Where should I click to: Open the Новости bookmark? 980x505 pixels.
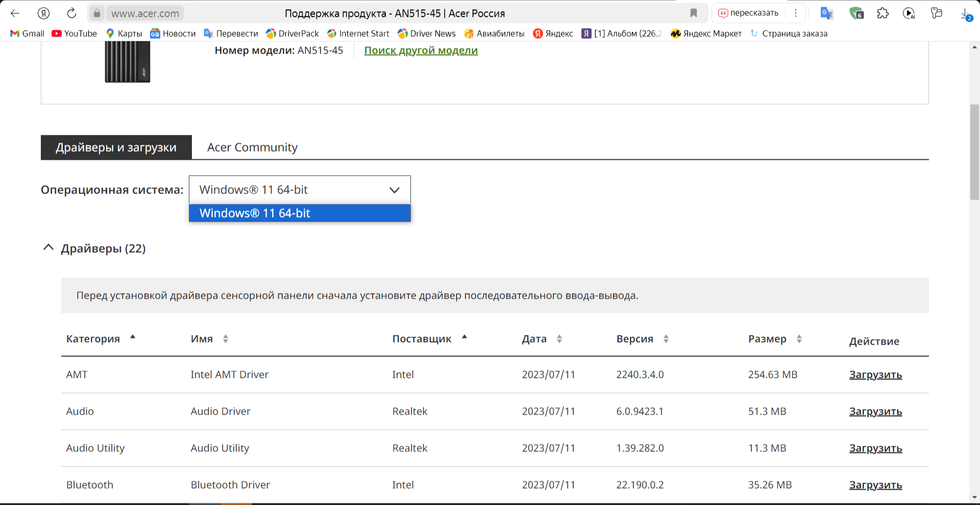coord(173,33)
